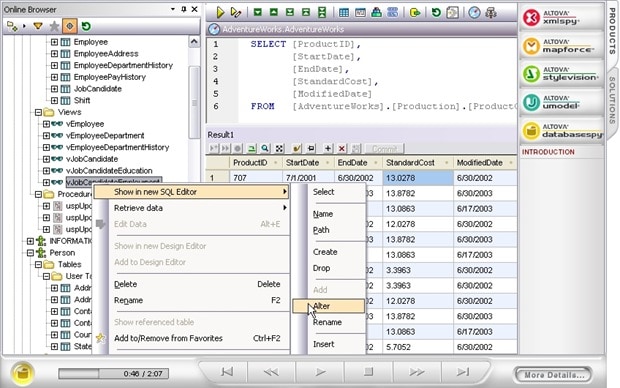Open Altova UModel product button
This screenshot has width=620, height=388.
[x=561, y=102]
